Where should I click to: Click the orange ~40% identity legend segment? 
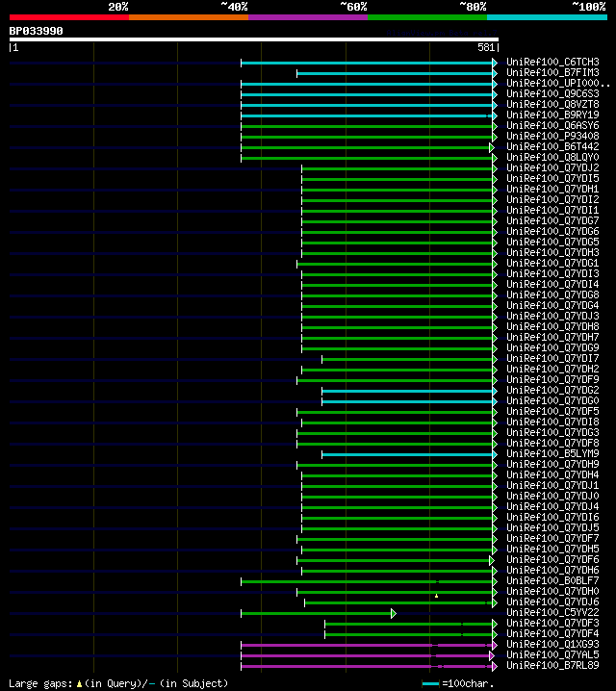(189, 17)
